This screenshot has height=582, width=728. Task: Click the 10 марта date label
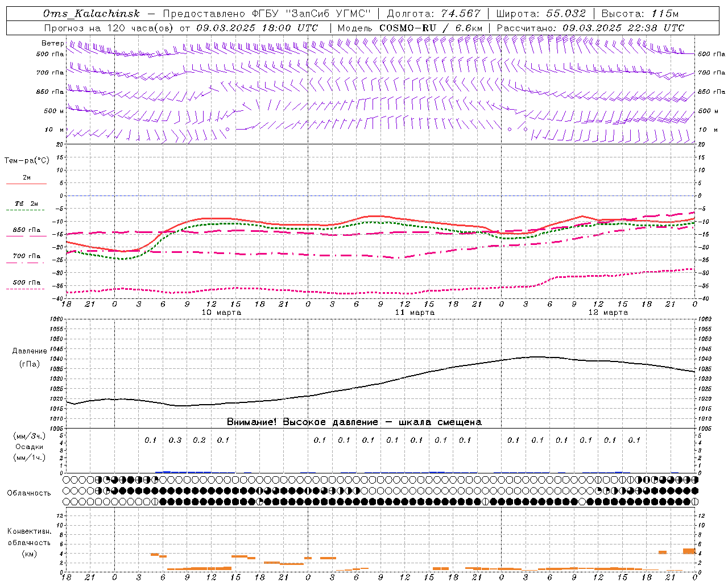pyautogui.click(x=222, y=313)
